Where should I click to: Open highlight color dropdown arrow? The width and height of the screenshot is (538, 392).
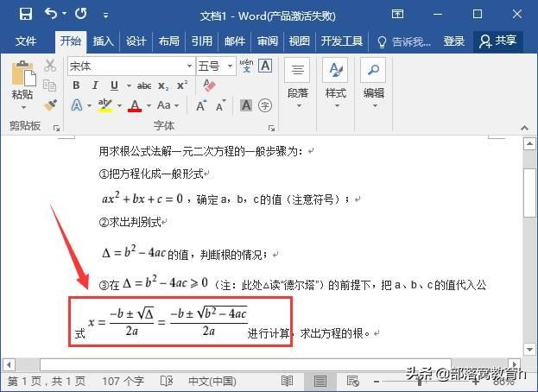pos(119,105)
